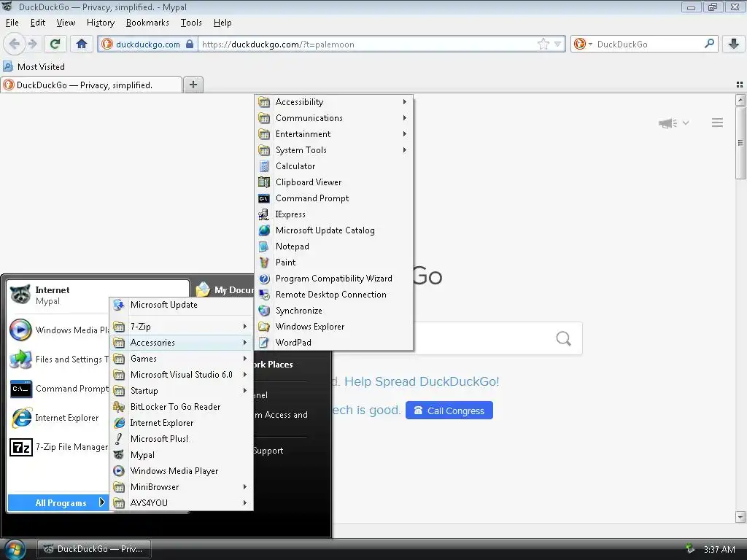Viewport: 747px width, 560px height.
Task: Open Remote Desktop Connection
Action: (x=333, y=295)
